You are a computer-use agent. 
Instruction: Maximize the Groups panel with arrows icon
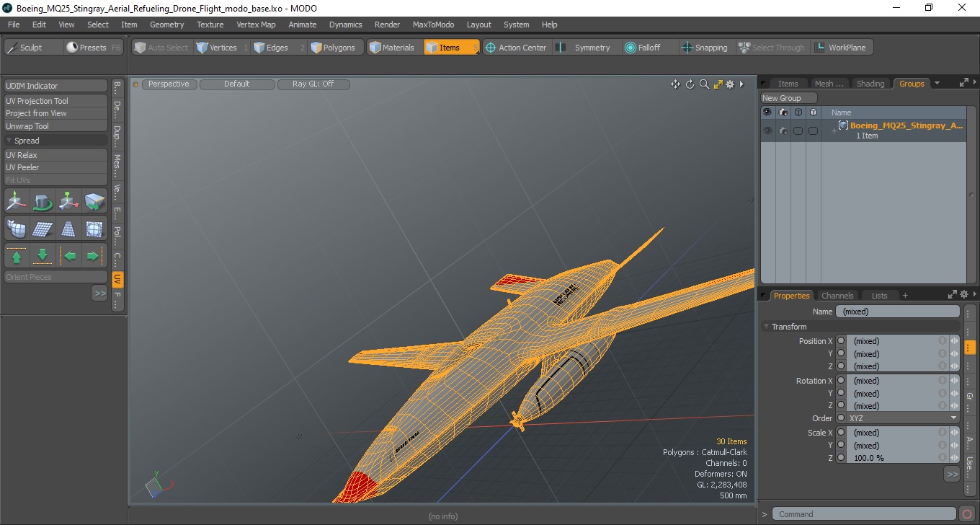963,83
